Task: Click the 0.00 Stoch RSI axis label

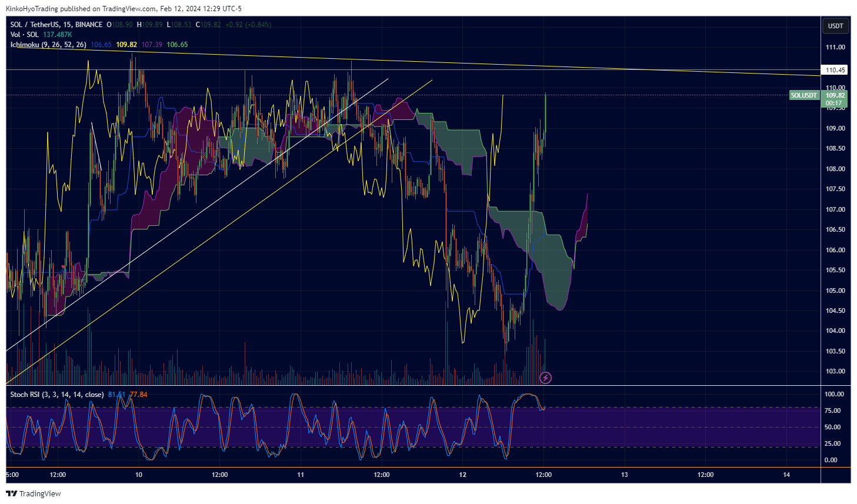Action: [x=831, y=460]
